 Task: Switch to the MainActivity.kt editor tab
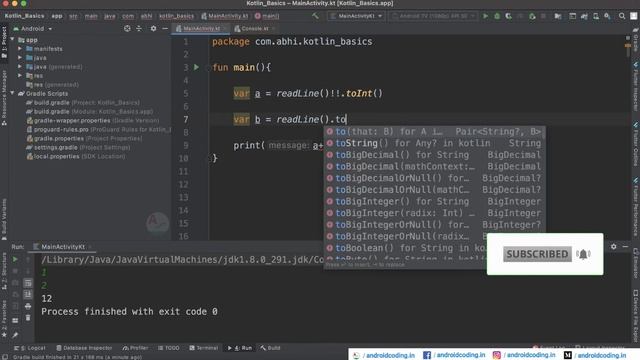click(x=201, y=29)
